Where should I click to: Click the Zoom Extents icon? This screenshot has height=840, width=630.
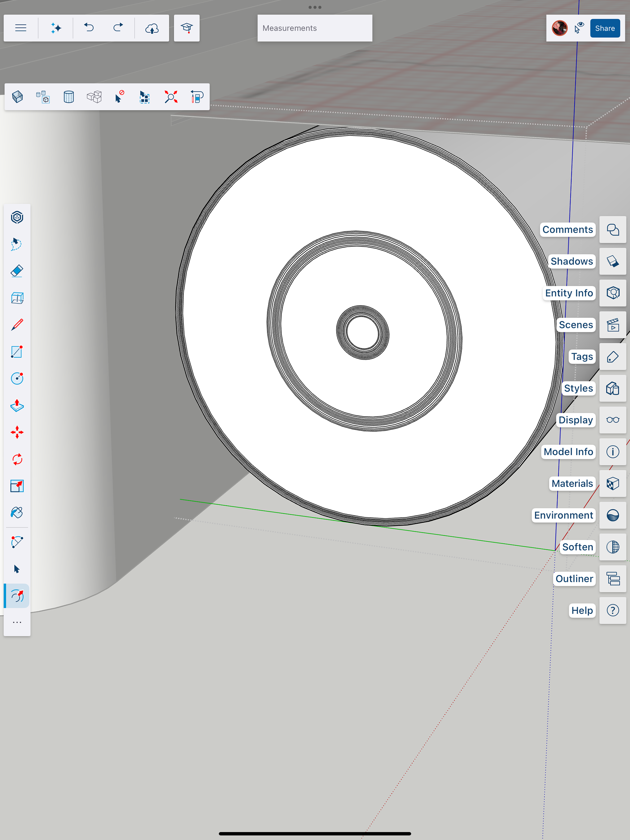tap(171, 97)
